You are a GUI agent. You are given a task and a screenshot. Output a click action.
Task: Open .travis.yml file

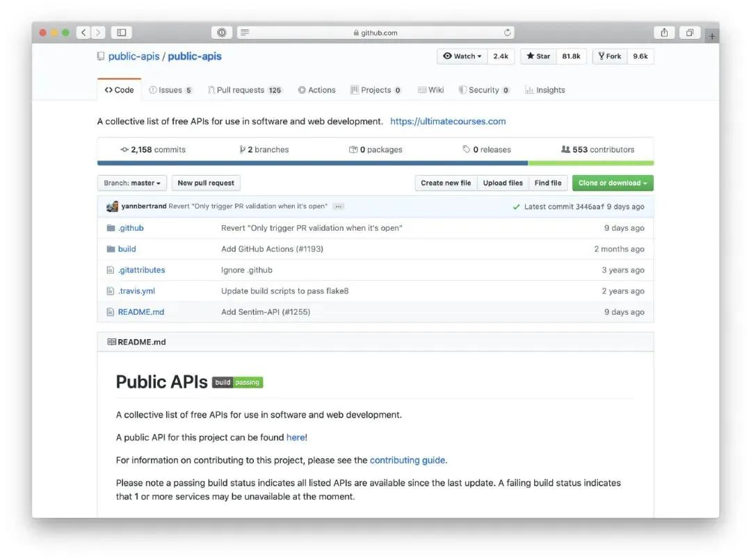coord(136,291)
